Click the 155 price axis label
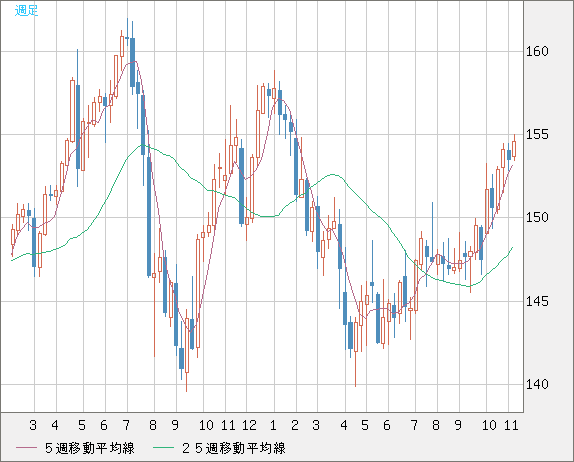The width and height of the screenshot is (574, 462). coord(537,134)
